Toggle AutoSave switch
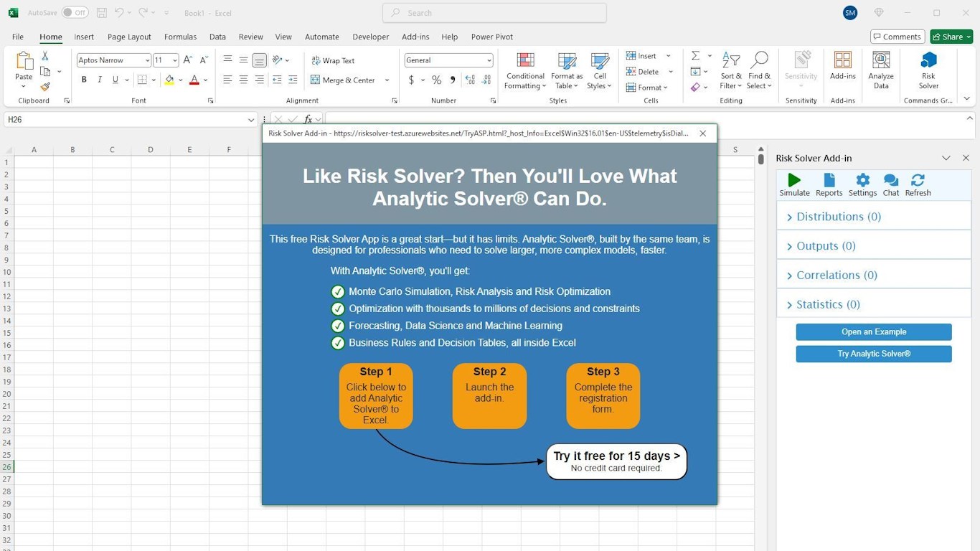 coord(75,13)
